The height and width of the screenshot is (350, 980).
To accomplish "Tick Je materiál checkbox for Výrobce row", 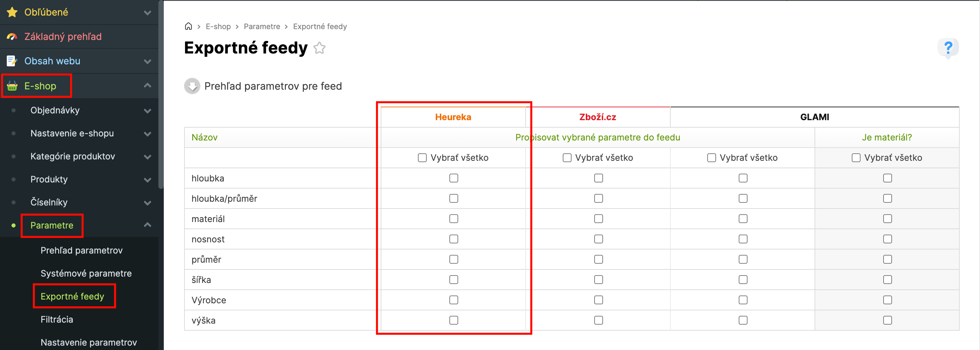I will [x=887, y=300].
